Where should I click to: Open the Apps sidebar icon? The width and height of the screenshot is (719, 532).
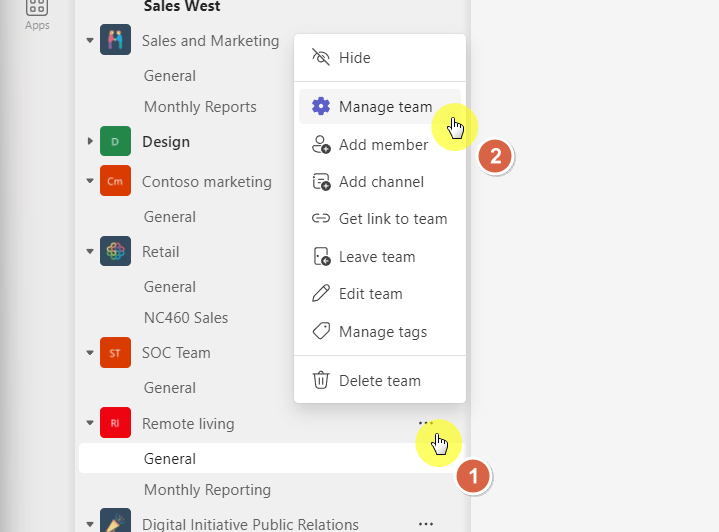click(37, 15)
